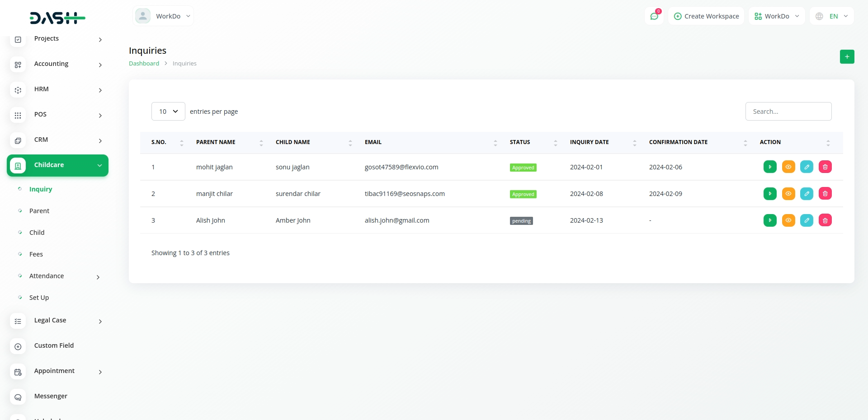Click the Create Workspace button
The image size is (868, 420).
706,16
